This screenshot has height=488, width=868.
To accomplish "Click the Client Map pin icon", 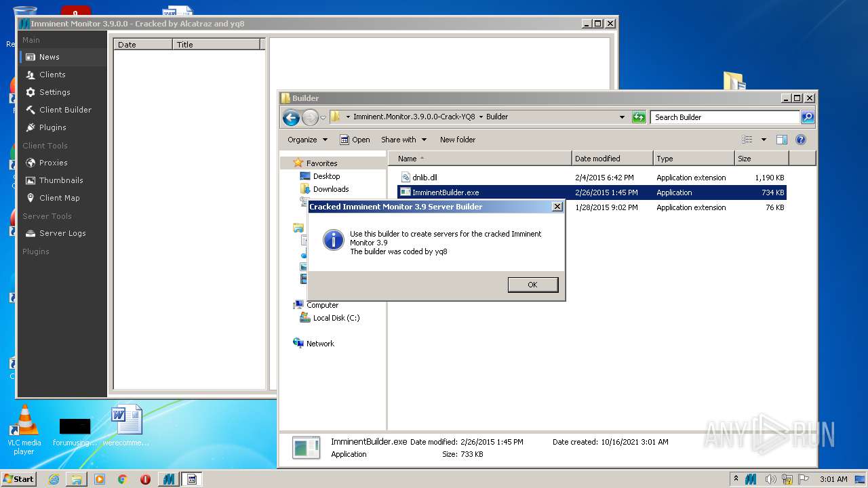I will (31, 198).
